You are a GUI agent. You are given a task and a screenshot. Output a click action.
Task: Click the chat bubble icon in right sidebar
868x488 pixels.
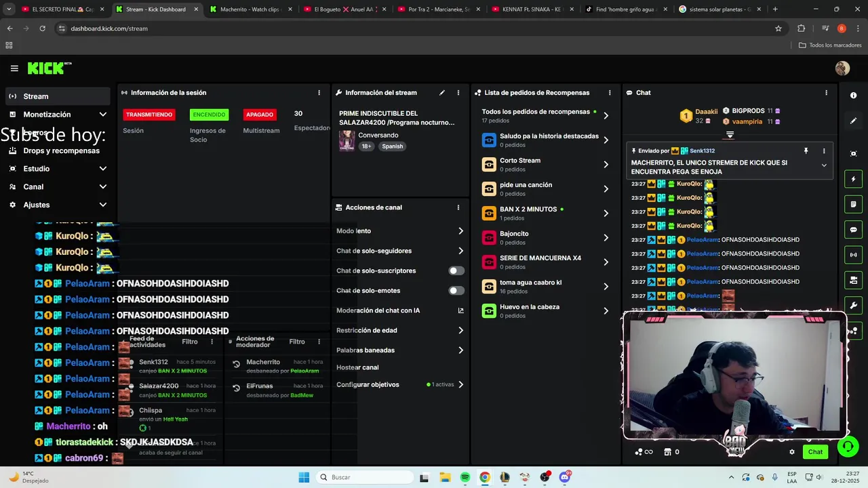tap(853, 230)
